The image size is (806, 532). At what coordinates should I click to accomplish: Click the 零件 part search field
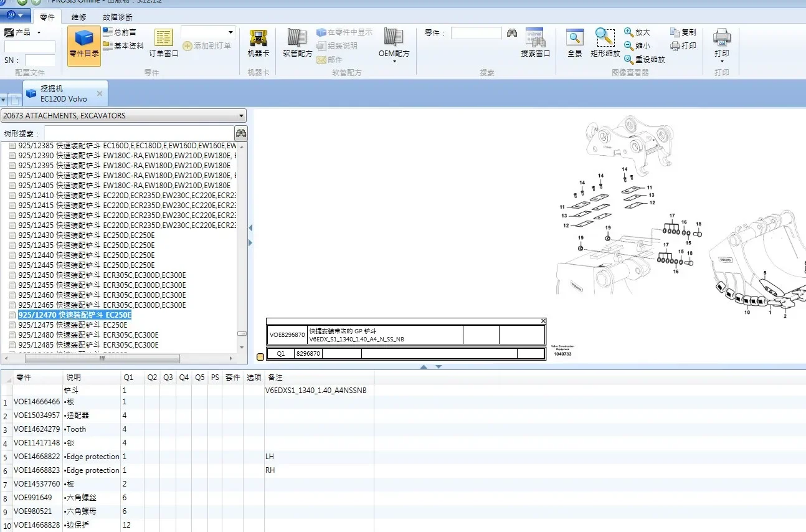476,33
